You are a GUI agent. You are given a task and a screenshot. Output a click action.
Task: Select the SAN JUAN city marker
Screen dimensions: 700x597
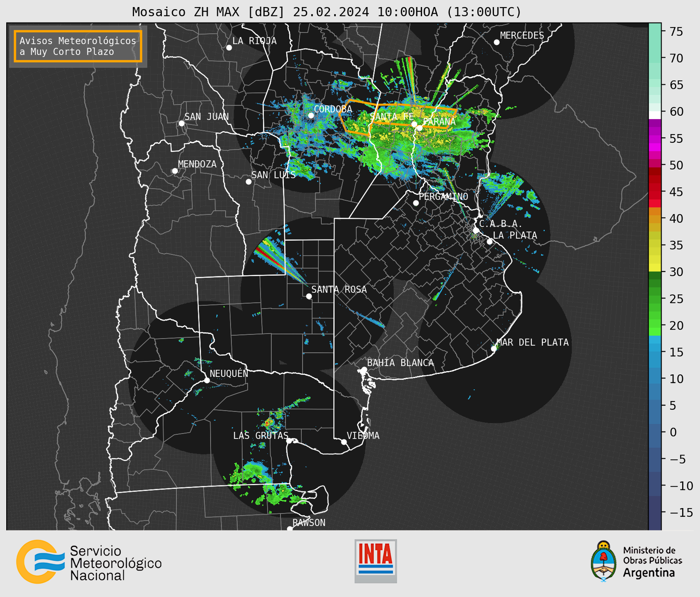(x=181, y=123)
